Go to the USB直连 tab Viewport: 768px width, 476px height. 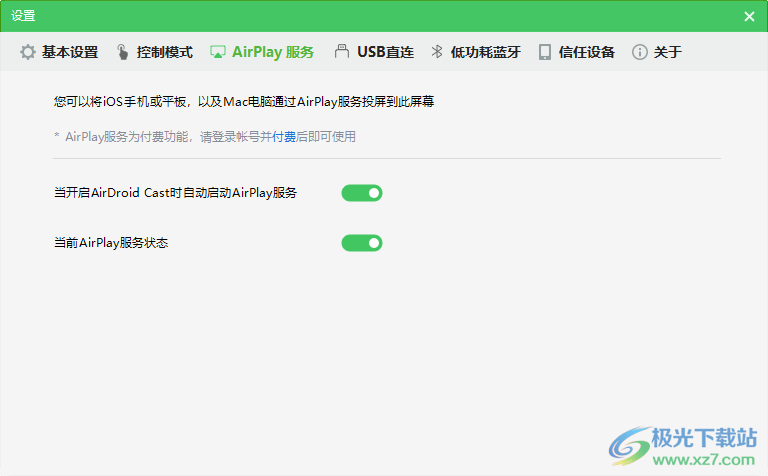pyautogui.click(x=375, y=52)
